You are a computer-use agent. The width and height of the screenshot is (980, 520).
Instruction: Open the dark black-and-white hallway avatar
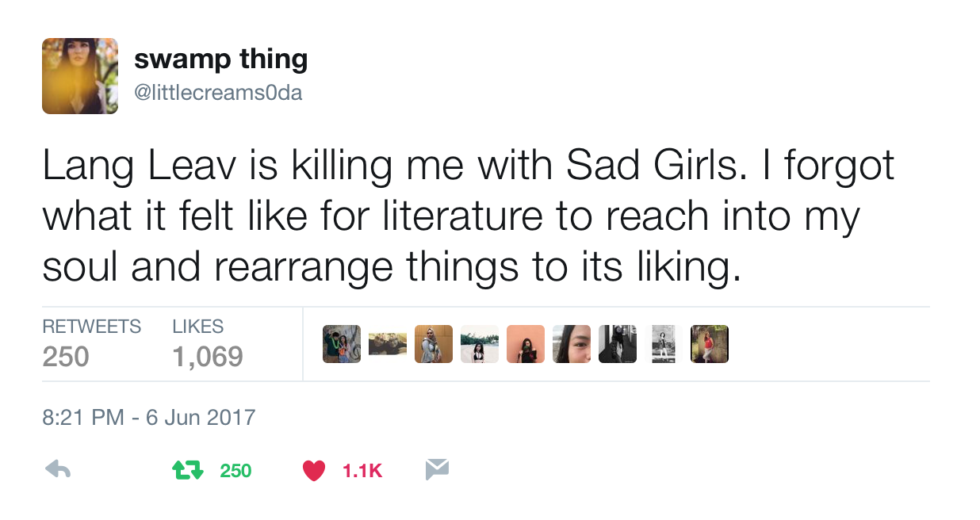point(618,344)
